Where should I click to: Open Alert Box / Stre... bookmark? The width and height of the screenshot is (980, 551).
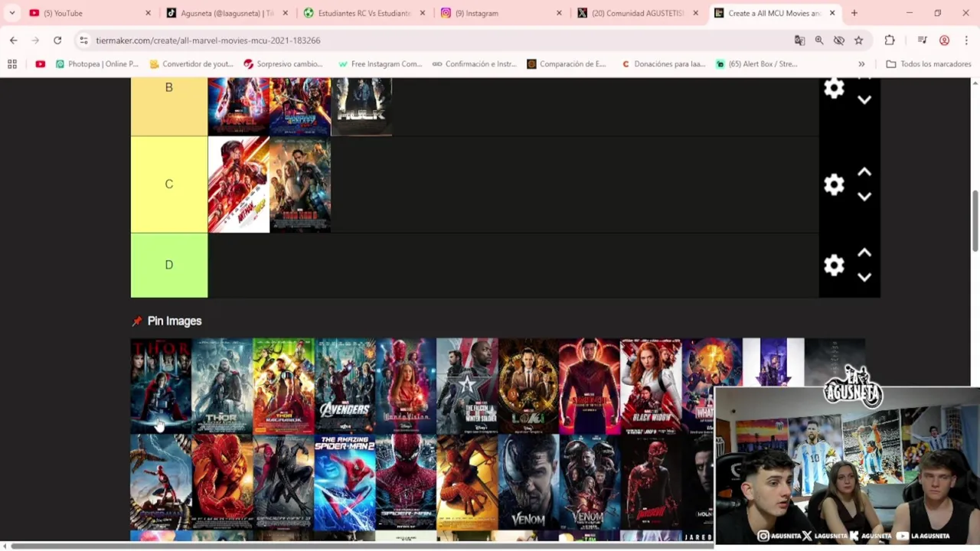[x=756, y=64]
